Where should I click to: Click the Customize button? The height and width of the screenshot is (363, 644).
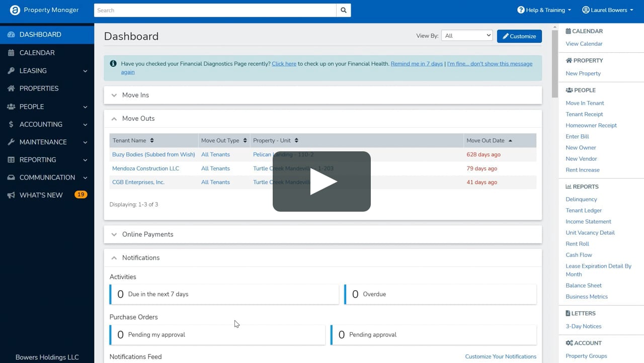pos(519,36)
